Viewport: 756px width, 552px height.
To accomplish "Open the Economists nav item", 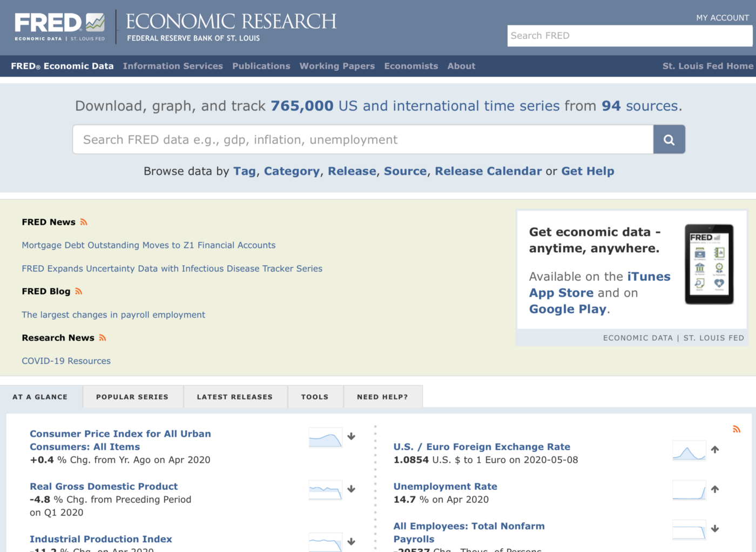I will (411, 66).
